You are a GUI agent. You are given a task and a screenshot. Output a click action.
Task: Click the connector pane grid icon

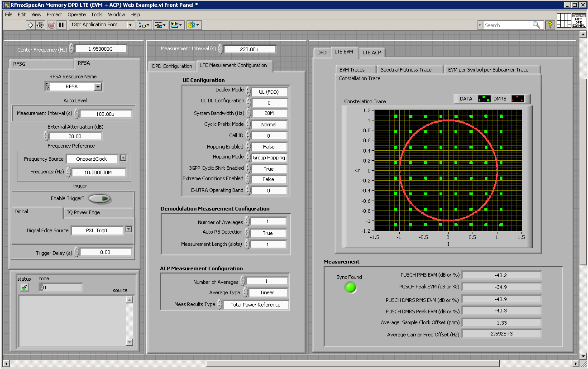564,20
